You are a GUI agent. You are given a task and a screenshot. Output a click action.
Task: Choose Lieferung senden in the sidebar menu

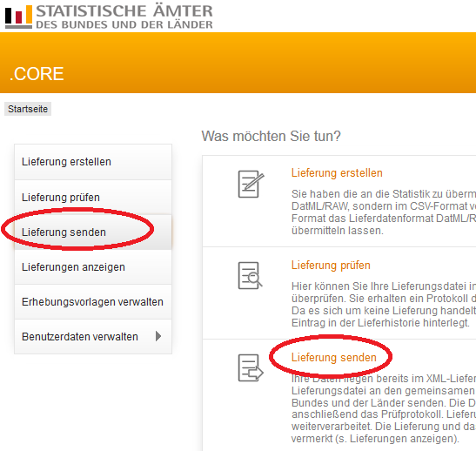[93, 232]
